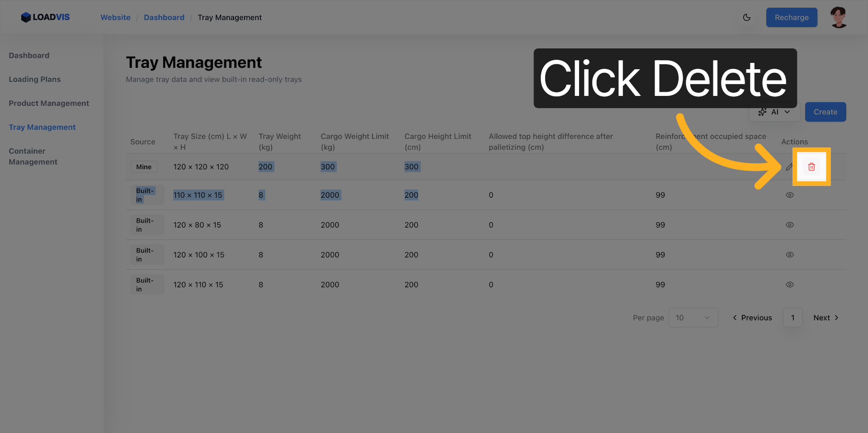Screen dimensions: 868x433
Task: Click the Create tray button
Action: pos(825,112)
